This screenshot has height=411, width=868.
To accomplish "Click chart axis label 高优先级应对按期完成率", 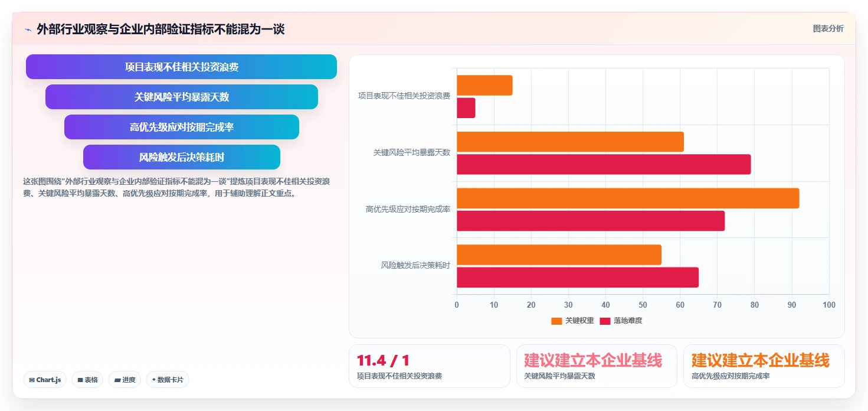I will point(408,209).
